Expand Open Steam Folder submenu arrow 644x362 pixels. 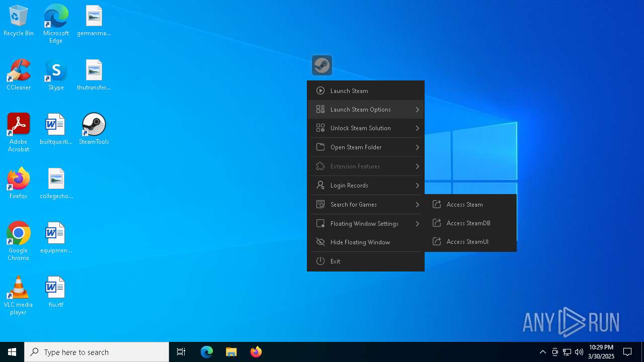(x=417, y=147)
